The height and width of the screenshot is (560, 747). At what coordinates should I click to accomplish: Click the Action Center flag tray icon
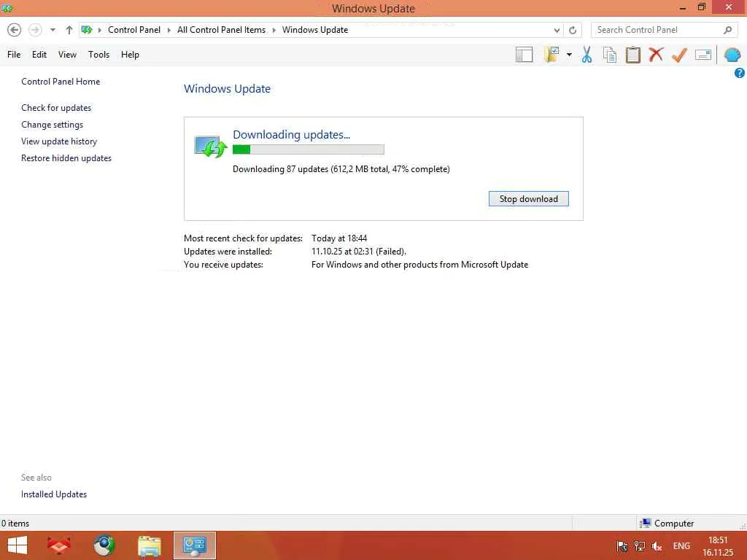pos(622,546)
